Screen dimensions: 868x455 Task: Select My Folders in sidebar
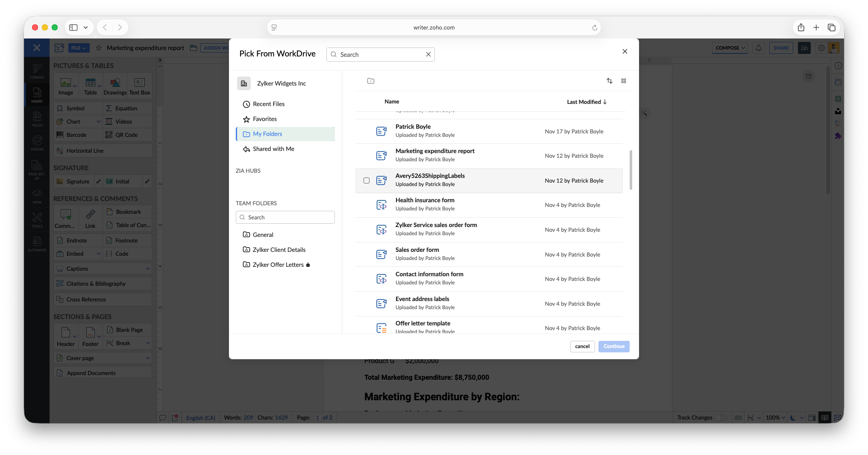pyautogui.click(x=285, y=134)
